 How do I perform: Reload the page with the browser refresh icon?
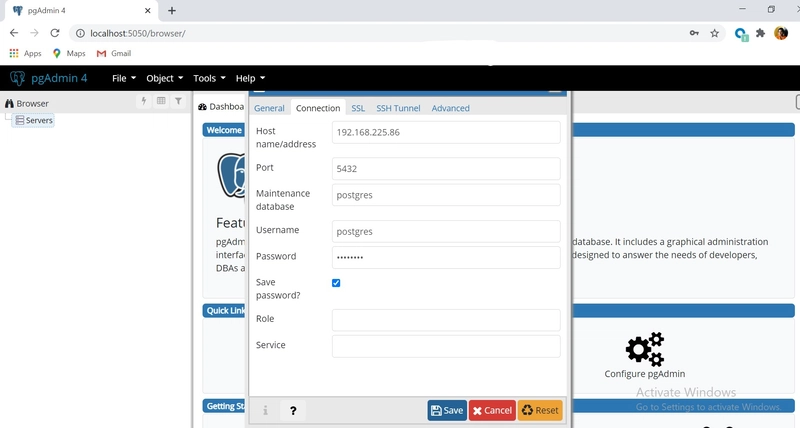tap(55, 33)
